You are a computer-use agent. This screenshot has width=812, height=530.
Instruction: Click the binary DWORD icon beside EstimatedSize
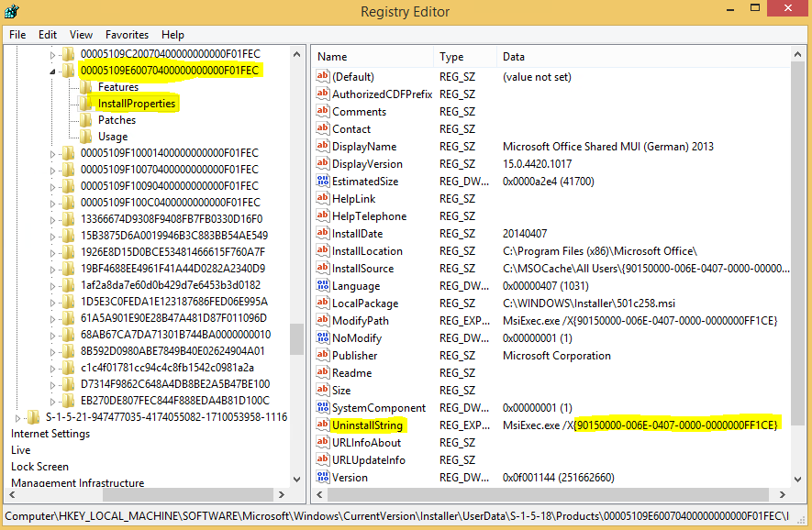point(323,181)
